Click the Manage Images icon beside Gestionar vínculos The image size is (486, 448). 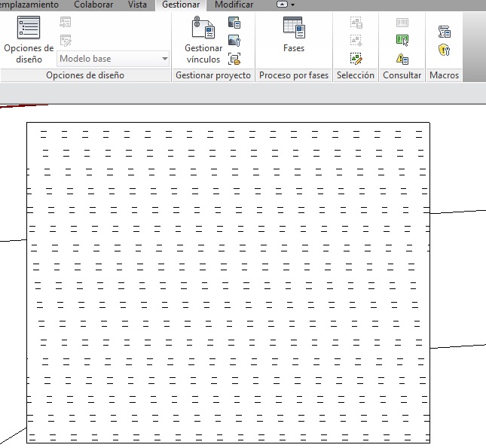click(234, 24)
